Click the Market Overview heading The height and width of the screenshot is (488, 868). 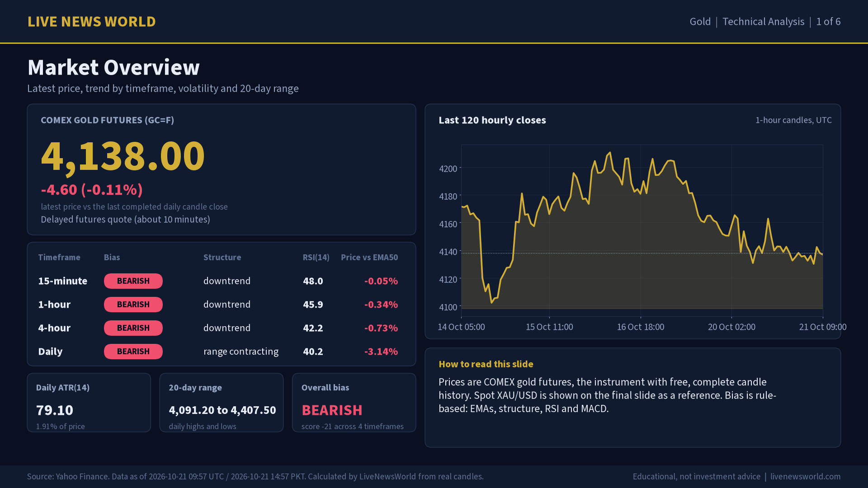pyautogui.click(x=113, y=68)
